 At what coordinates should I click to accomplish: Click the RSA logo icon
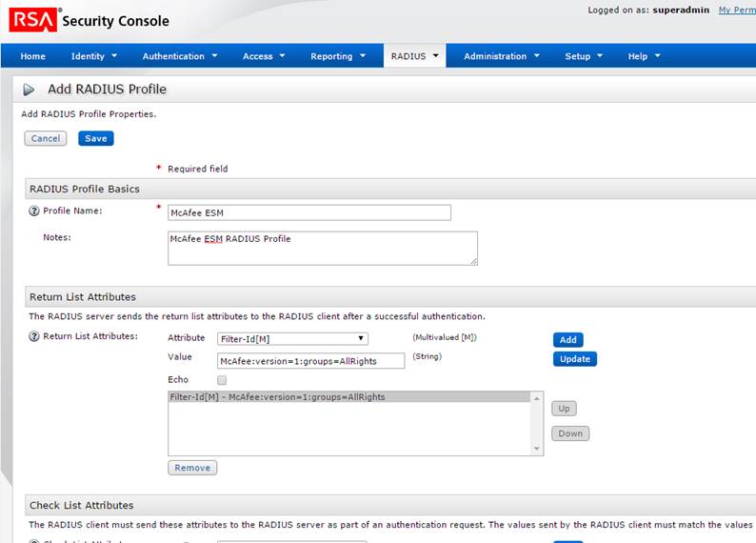coord(32,19)
